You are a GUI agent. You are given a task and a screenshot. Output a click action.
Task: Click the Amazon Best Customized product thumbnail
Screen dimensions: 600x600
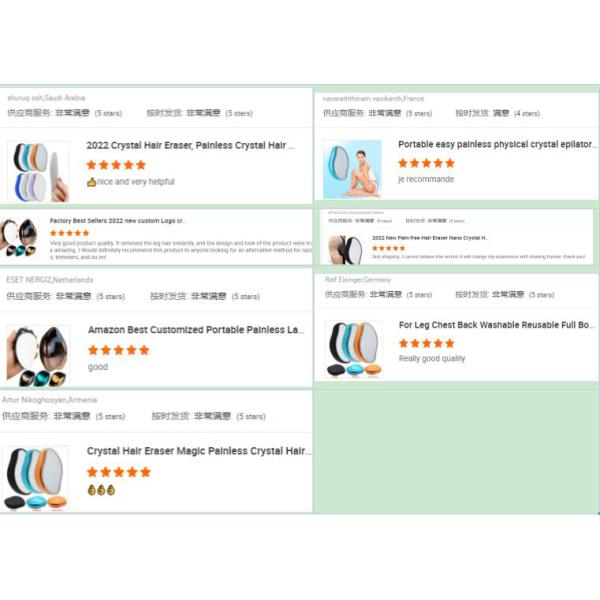(x=38, y=356)
